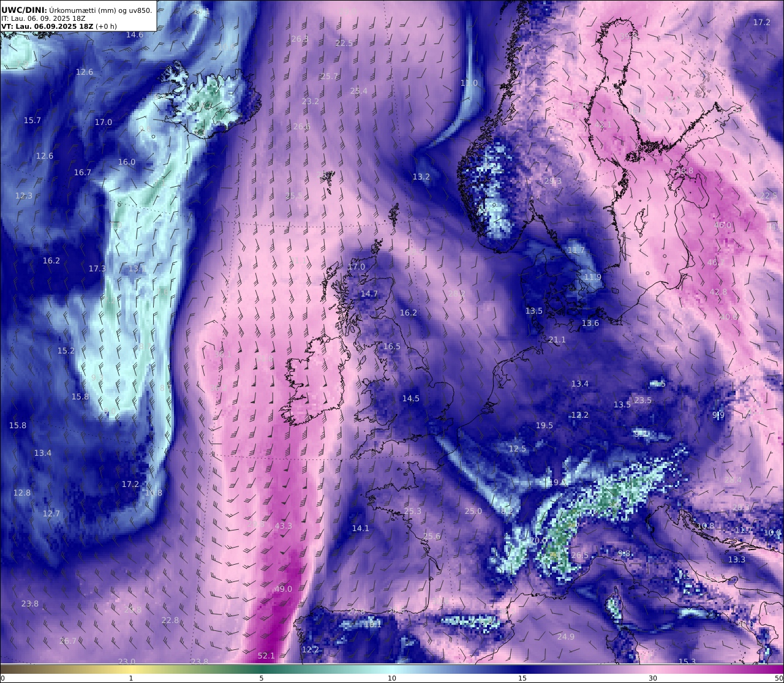Click the 49.0 value in the magenta band
This screenshot has width=784, height=683.
pyautogui.click(x=283, y=589)
